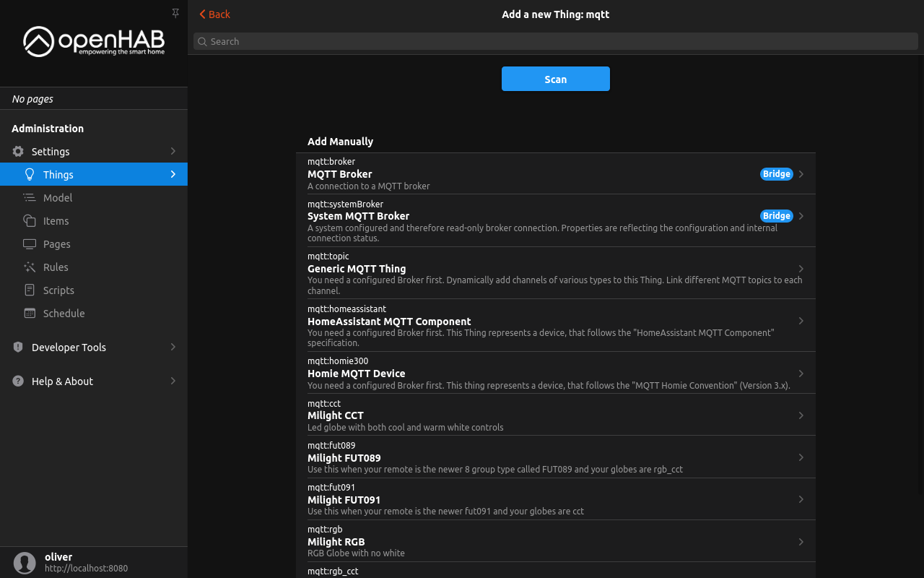Click the Items icon in sidebar
Viewport: 924px width, 578px height.
coord(30,221)
